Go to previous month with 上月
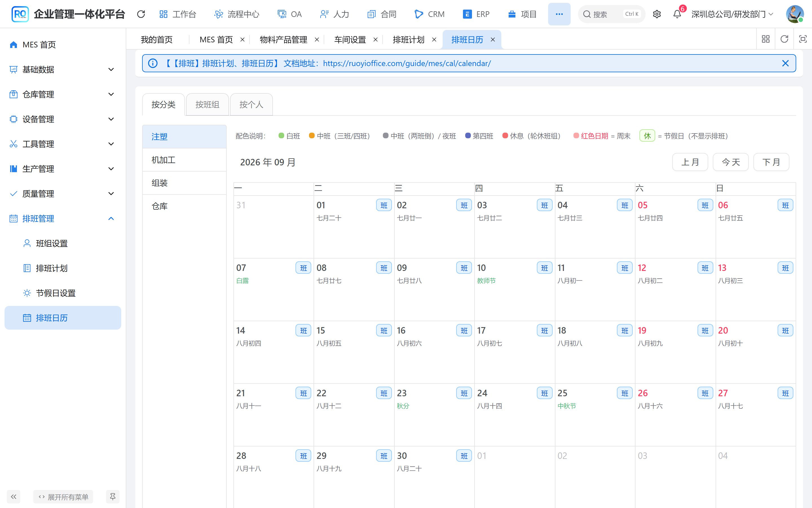Image resolution: width=812 pixels, height=508 pixels. (690, 162)
